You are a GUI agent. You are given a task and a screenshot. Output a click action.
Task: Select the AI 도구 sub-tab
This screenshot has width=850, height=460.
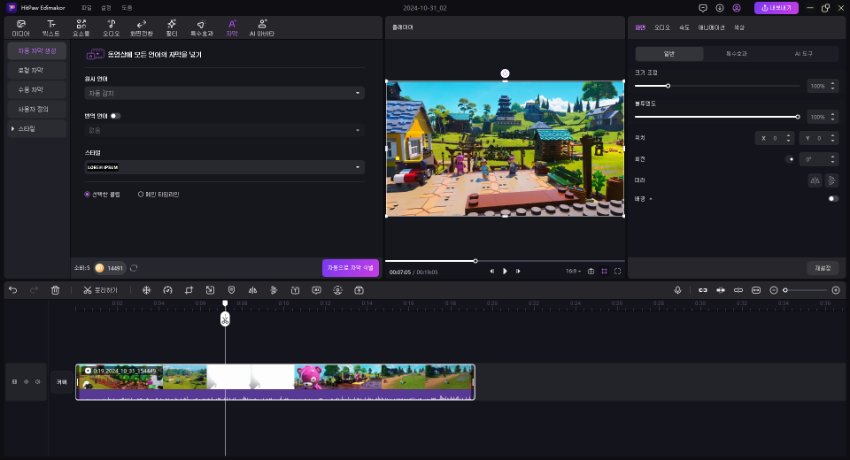pyautogui.click(x=805, y=53)
